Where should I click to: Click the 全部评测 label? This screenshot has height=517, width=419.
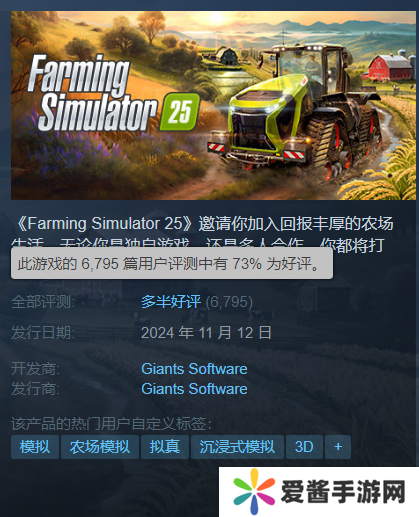point(43,302)
